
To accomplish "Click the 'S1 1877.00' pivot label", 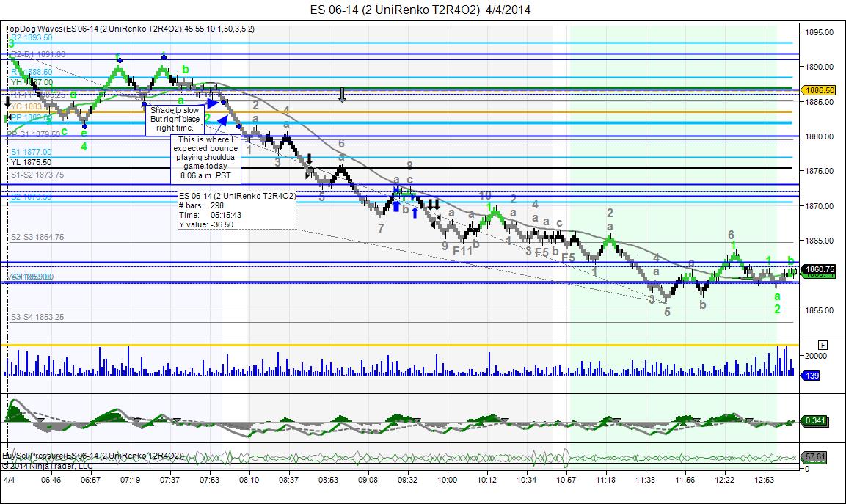I will coord(32,152).
